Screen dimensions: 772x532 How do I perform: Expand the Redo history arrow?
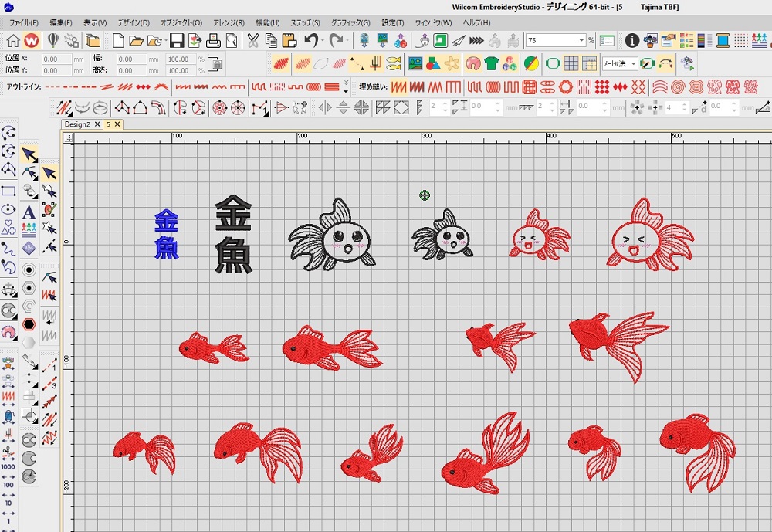(x=347, y=40)
